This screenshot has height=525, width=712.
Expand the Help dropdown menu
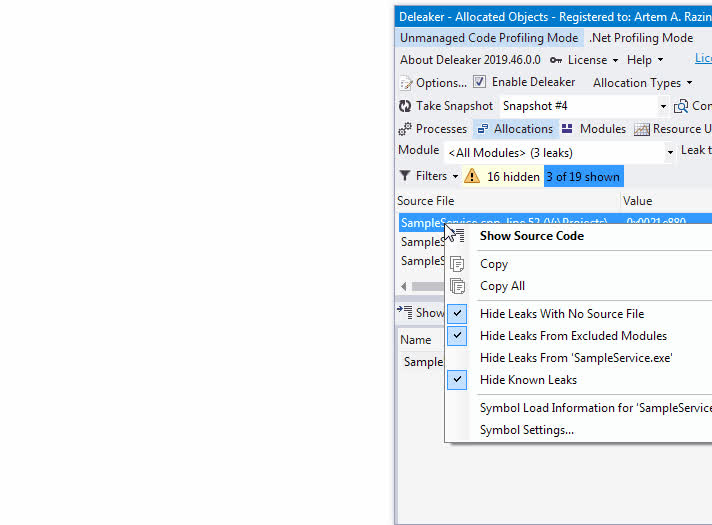tap(660, 60)
